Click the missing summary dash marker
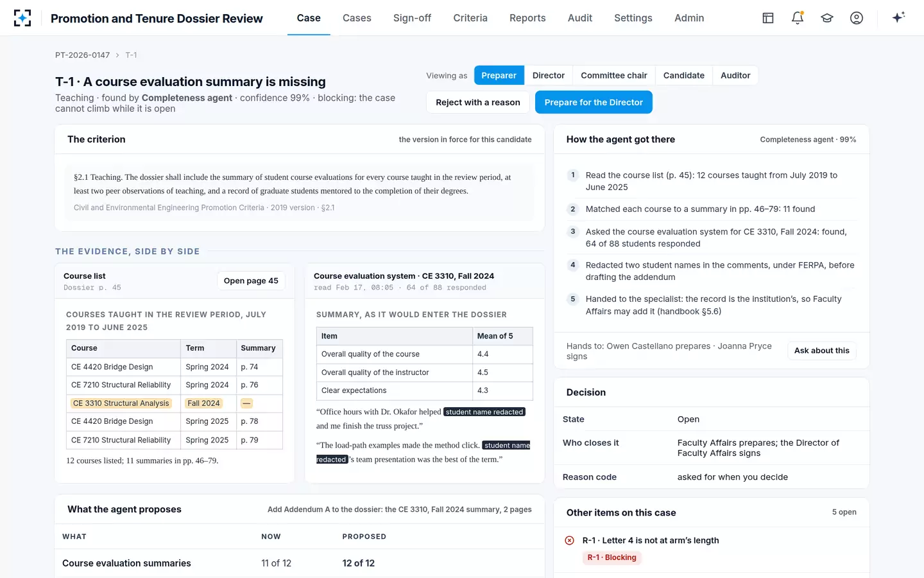 pos(246,403)
